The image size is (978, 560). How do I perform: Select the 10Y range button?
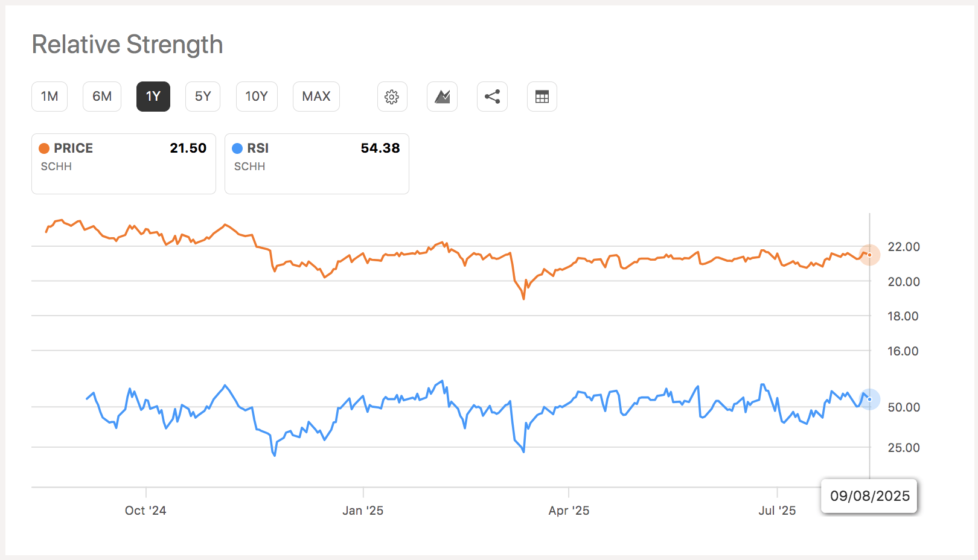pyautogui.click(x=256, y=97)
